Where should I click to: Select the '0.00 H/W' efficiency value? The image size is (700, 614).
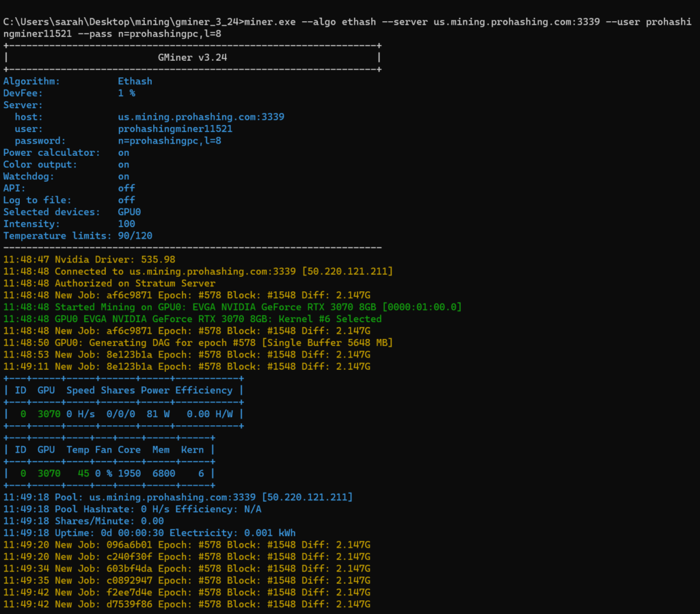(x=209, y=414)
